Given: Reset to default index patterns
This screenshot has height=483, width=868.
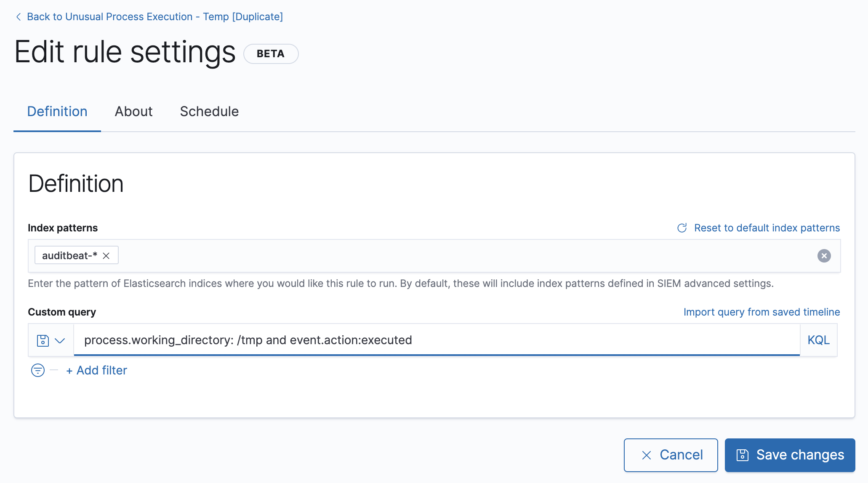Looking at the screenshot, I should click(767, 228).
